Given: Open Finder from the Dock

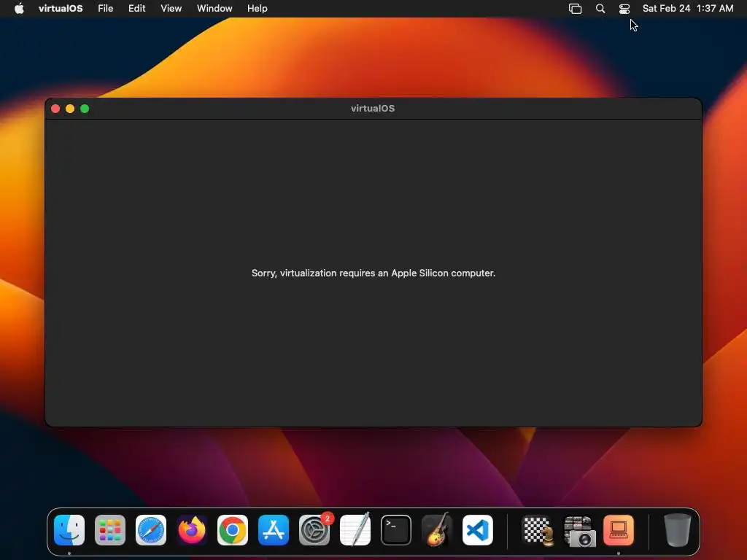Looking at the screenshot, I should click(x=69, y=530).
